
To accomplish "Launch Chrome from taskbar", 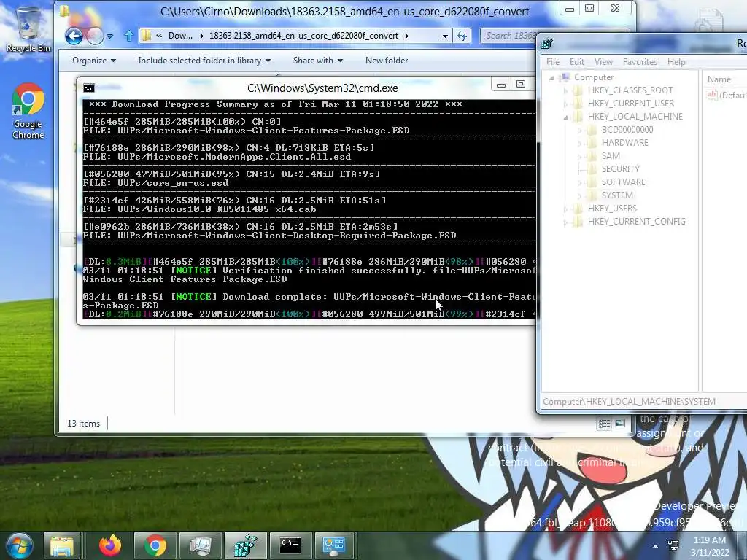I will 155,545.
